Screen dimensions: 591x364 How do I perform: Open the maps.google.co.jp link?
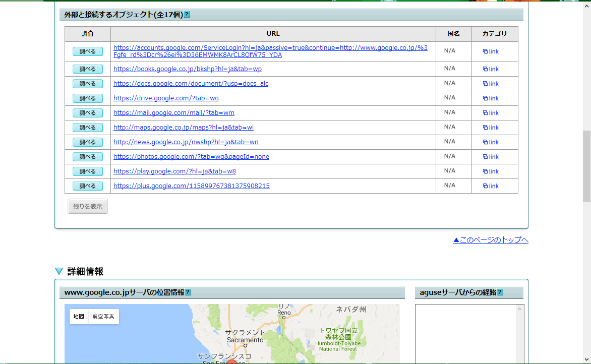(184, 128)
